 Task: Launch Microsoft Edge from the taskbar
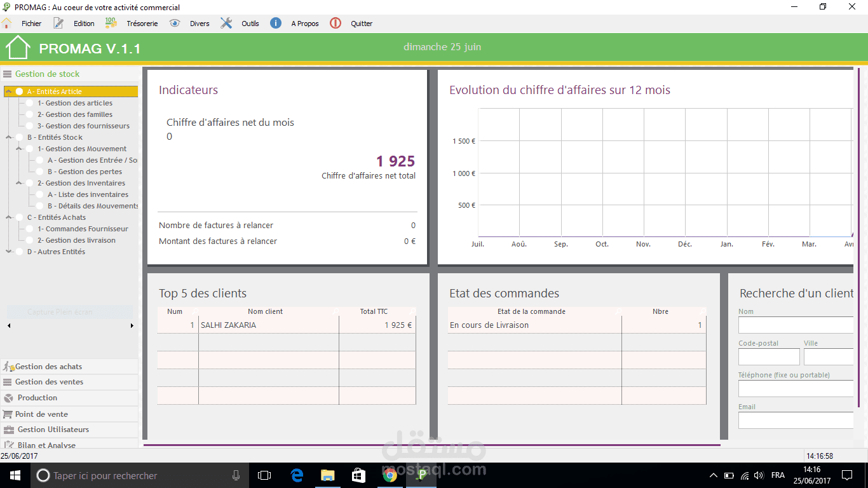click(297, 475)
